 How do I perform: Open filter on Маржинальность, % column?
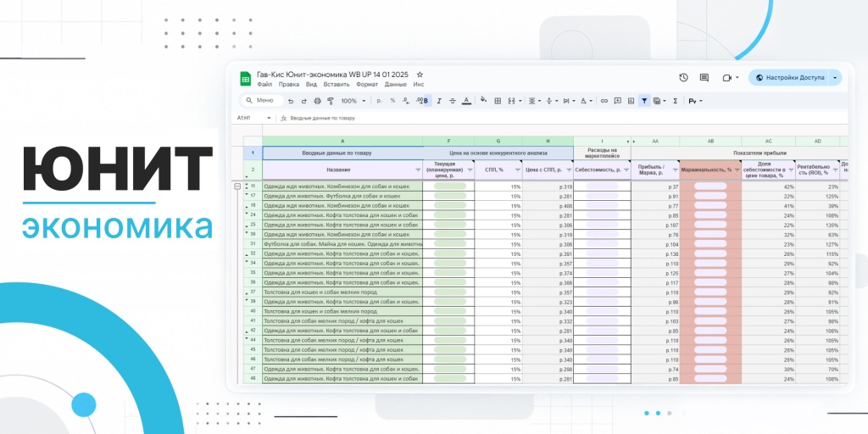pos(737,170)
